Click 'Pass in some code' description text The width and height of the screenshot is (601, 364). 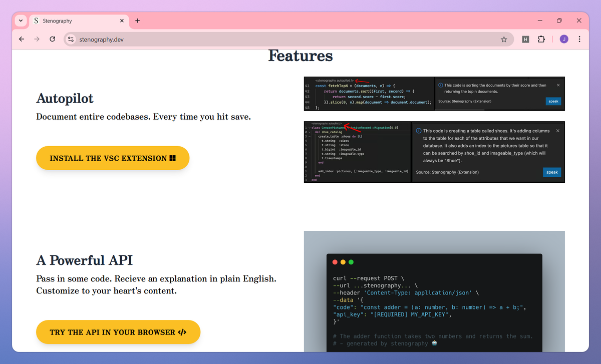pos(156,278)
